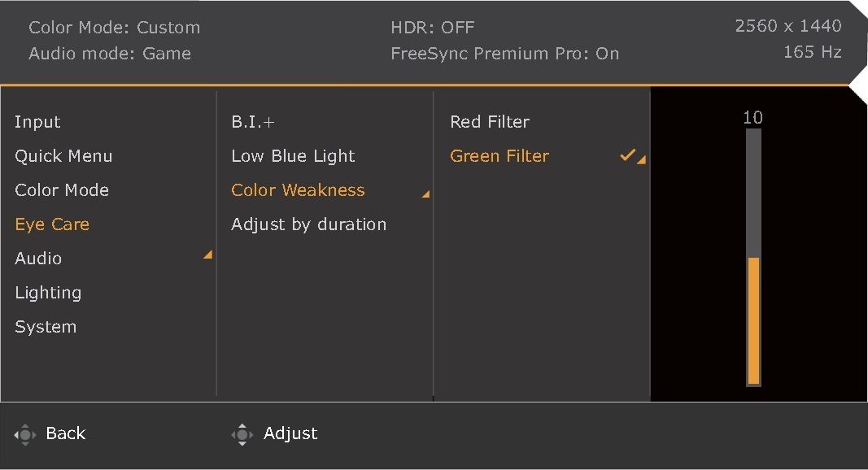Select Input in the main menu
868x470 pixels.
(x=37, y=122)
